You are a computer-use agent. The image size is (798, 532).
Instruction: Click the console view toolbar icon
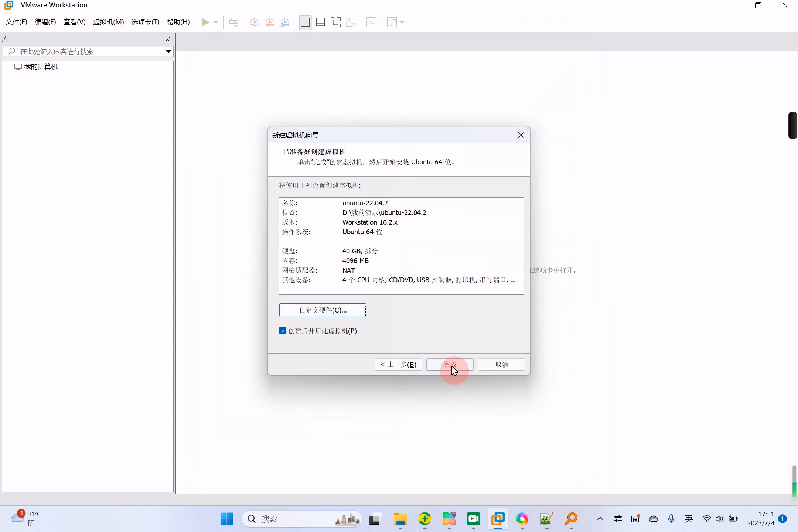(371, 23)
